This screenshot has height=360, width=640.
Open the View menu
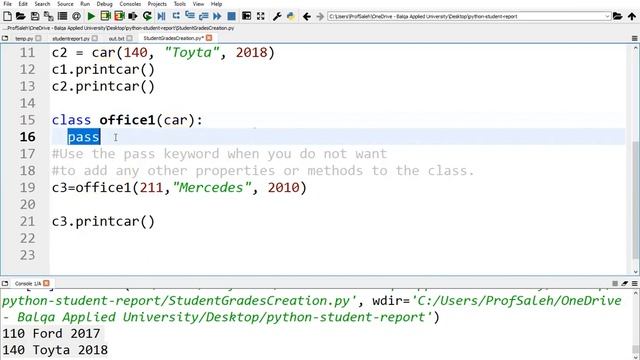click(198, 4)
